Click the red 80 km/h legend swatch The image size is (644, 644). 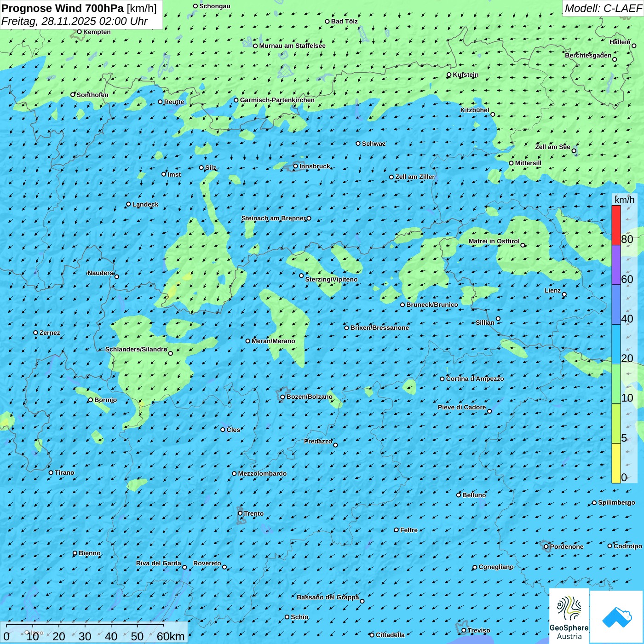pyautogui.click(x=616, y=225)
